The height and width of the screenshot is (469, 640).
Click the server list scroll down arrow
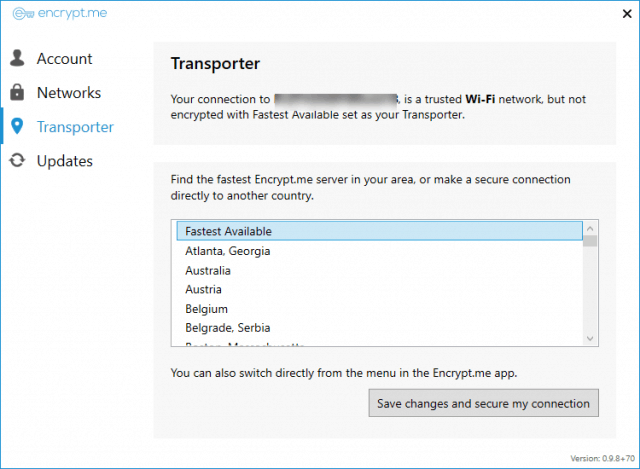[590, 338]
